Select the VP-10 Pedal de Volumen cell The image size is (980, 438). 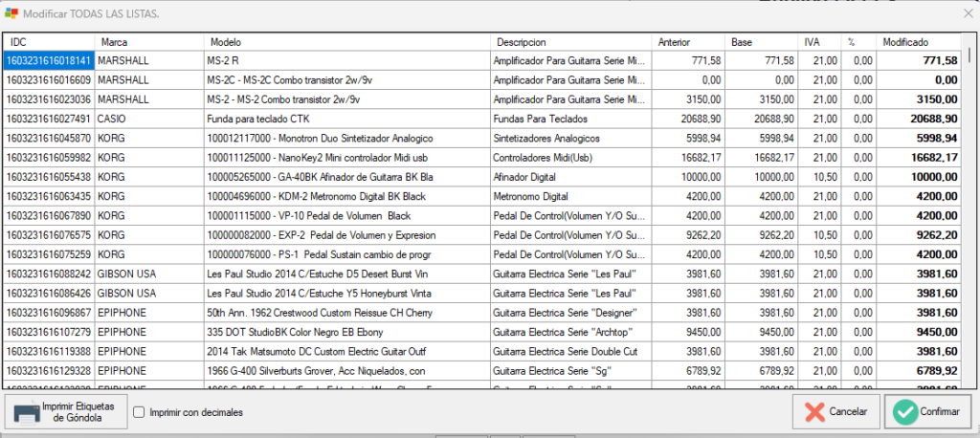346,215
